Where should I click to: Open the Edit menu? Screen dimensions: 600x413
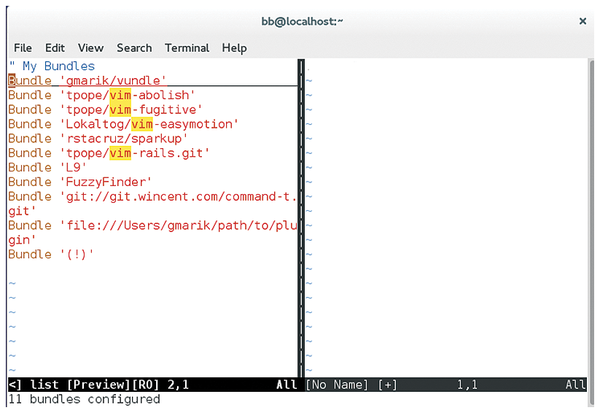pos(55,48)
